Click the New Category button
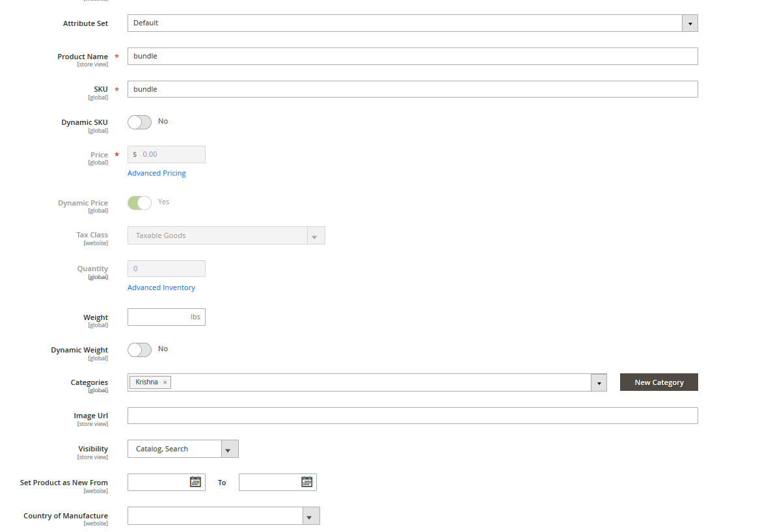773x532 pixels. point(658,382)
